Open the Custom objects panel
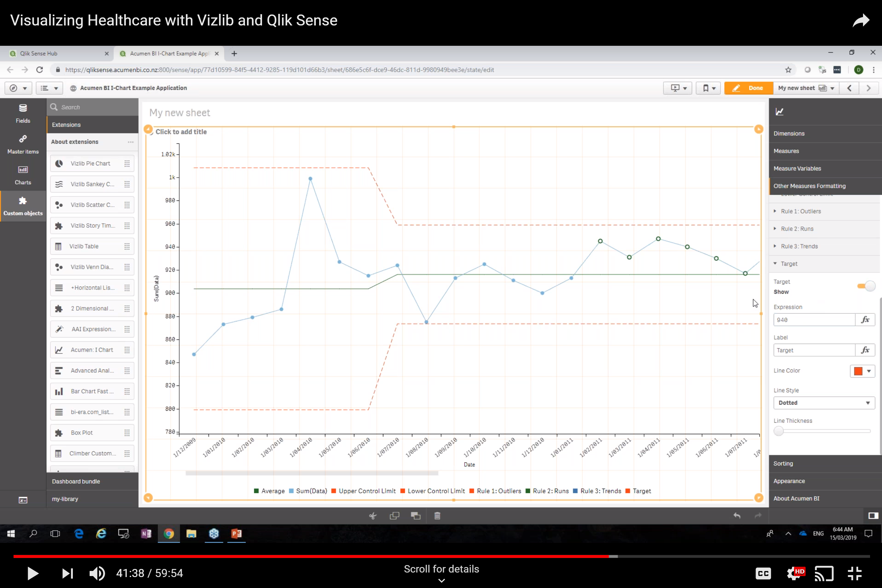 23,205
